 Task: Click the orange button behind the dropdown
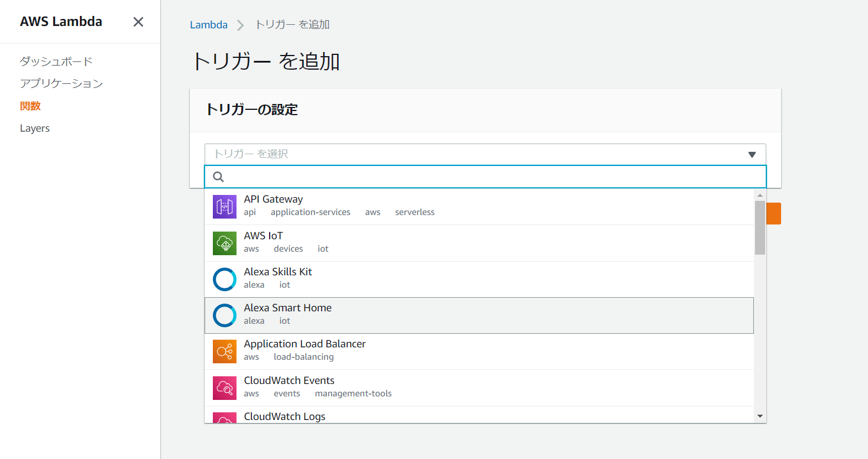774,213
